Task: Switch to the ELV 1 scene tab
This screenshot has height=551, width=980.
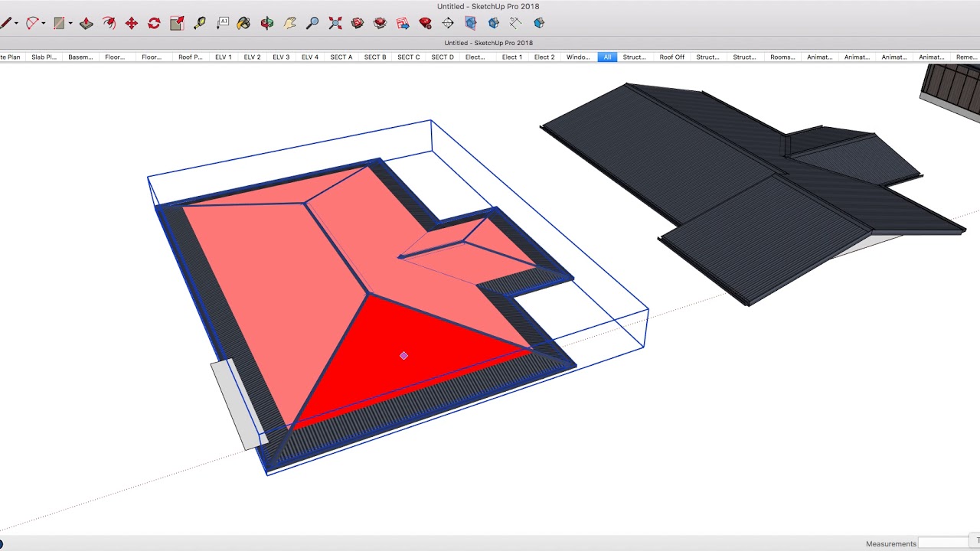Action: [224, 57]
